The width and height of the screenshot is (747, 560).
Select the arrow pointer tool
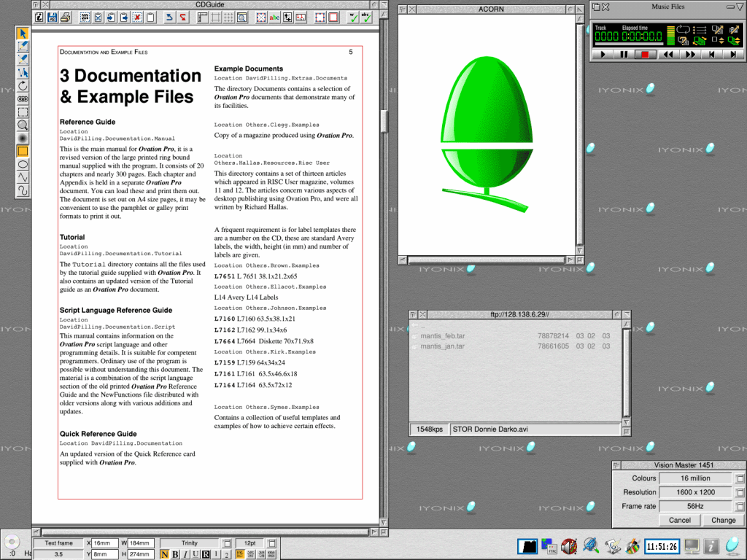pyautogui.click(x=23, y=34)
